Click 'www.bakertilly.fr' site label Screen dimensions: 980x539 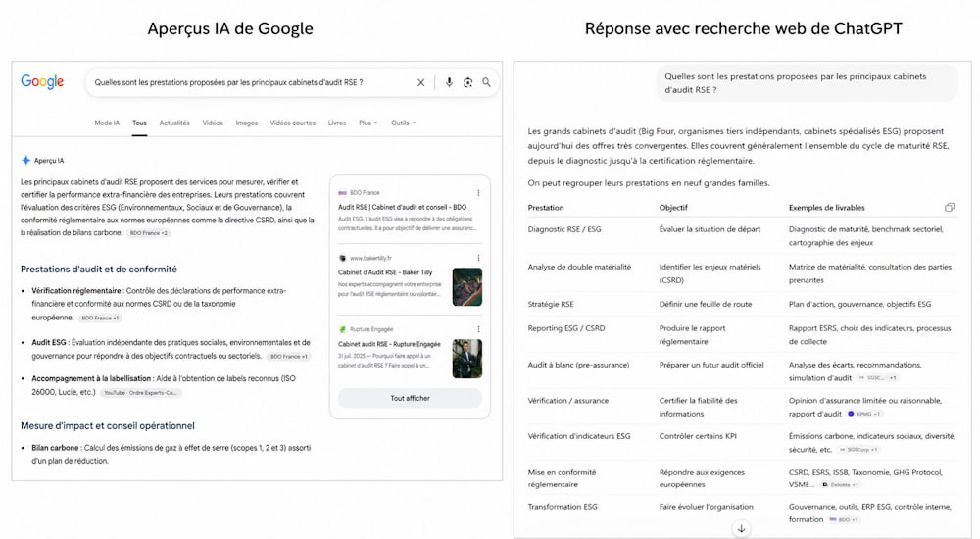(370, 258)
